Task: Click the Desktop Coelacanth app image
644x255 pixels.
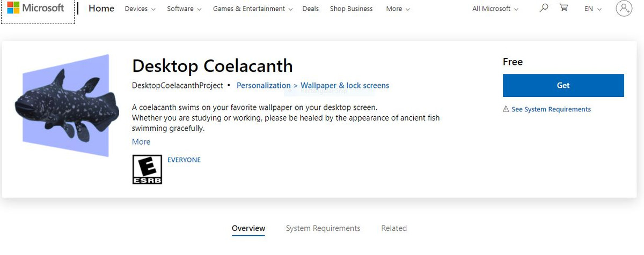Action: pos(65,105)
